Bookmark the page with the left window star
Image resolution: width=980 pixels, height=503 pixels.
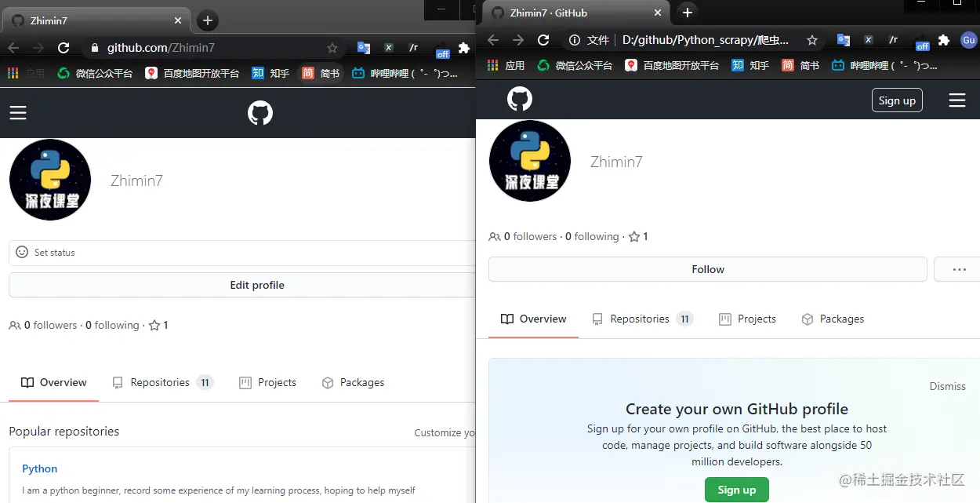pyautogui.click(x=332, y=48)
